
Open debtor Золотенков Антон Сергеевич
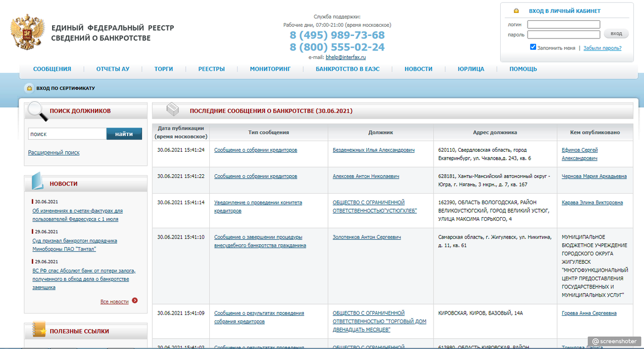pyautogui.click(x=367, y=237)
